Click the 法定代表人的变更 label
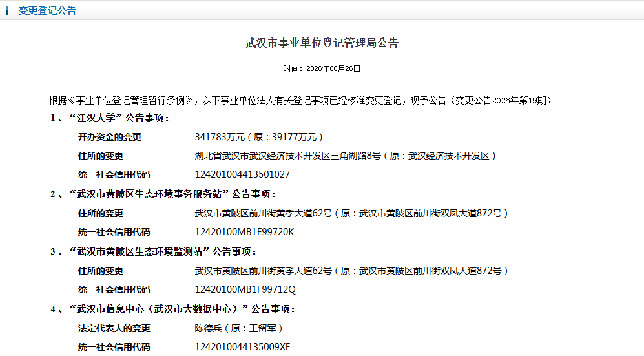This screenshot has height=356, width=644. coord(114,328)
